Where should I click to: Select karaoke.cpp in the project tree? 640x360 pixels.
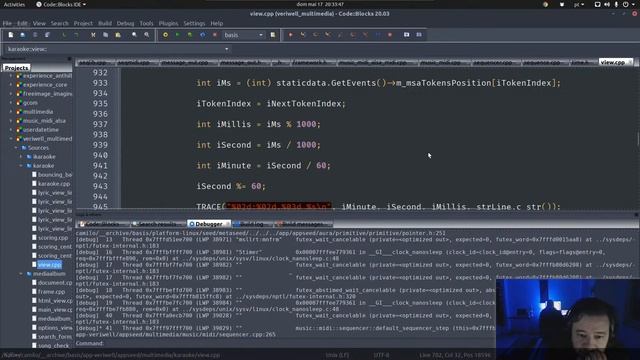coord(54,184)
